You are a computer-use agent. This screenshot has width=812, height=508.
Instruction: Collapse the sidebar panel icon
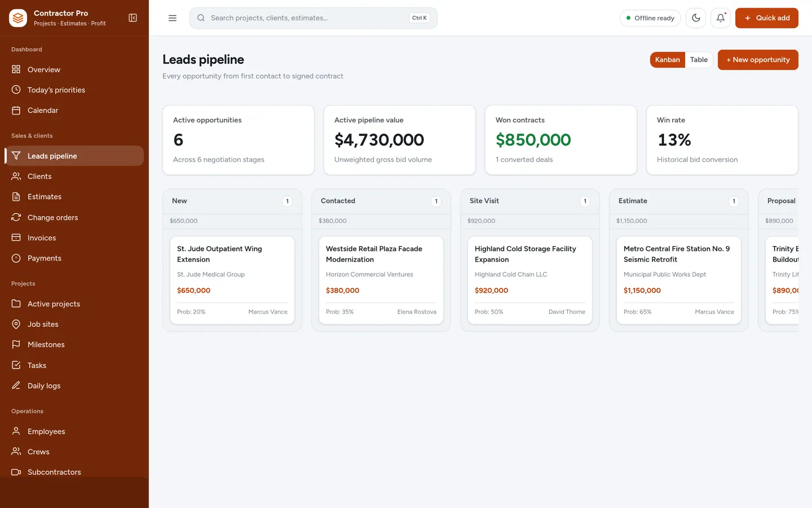click(x=133, y=18)
